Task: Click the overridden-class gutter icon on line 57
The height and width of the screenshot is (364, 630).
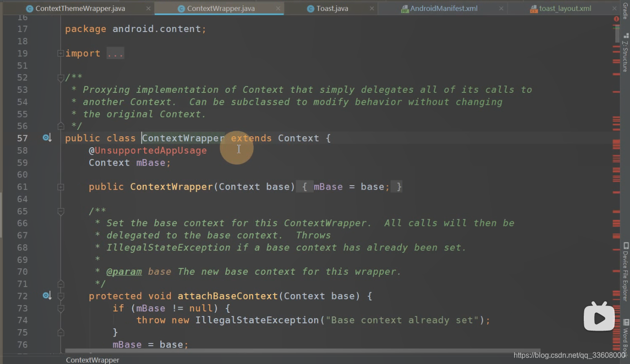Action: tap(47, 138)
